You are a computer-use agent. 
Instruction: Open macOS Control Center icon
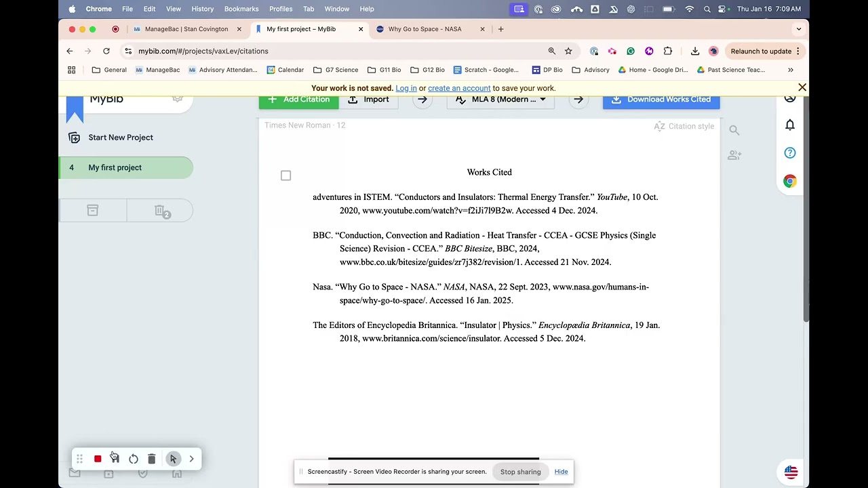click(x=723, y=9)
